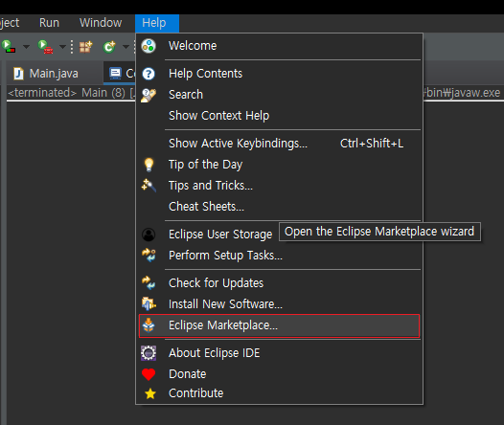
Task: Open Install New Software
Action: tap(280, 304)
